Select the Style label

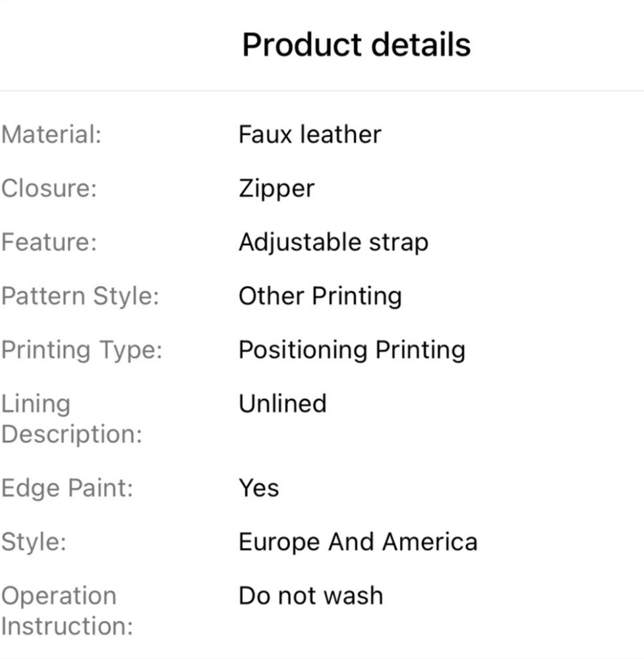(34, 542)
